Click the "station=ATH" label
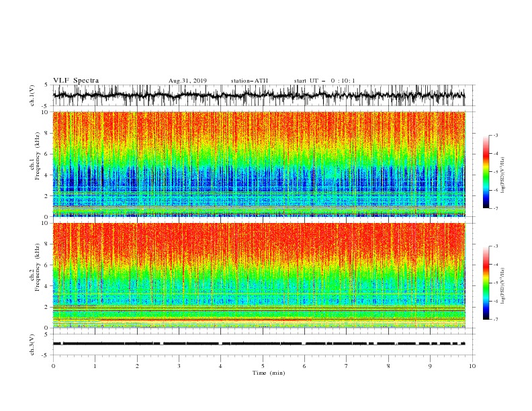 point(249,81)
